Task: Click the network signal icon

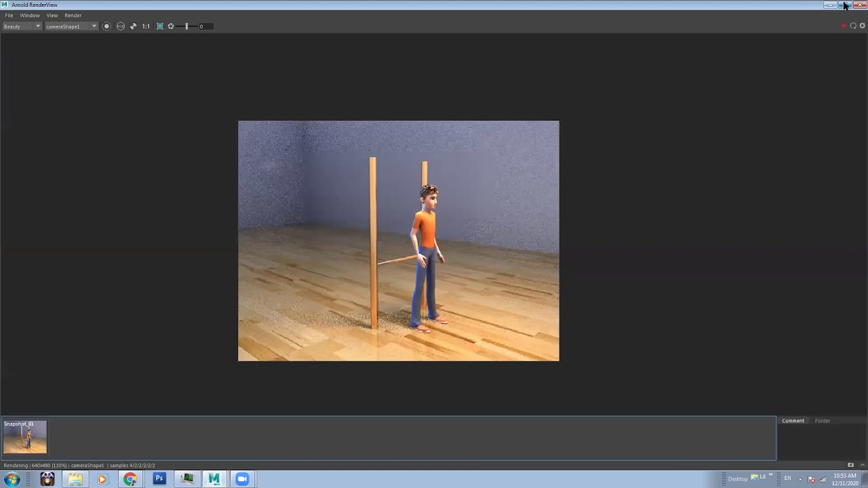Action: (823, 479)
